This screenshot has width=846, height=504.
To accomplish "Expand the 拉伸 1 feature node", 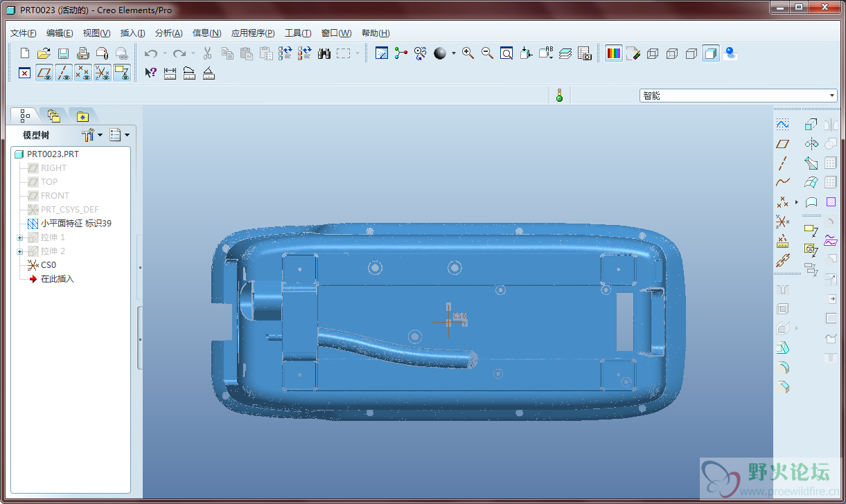I will pos(20,237).
